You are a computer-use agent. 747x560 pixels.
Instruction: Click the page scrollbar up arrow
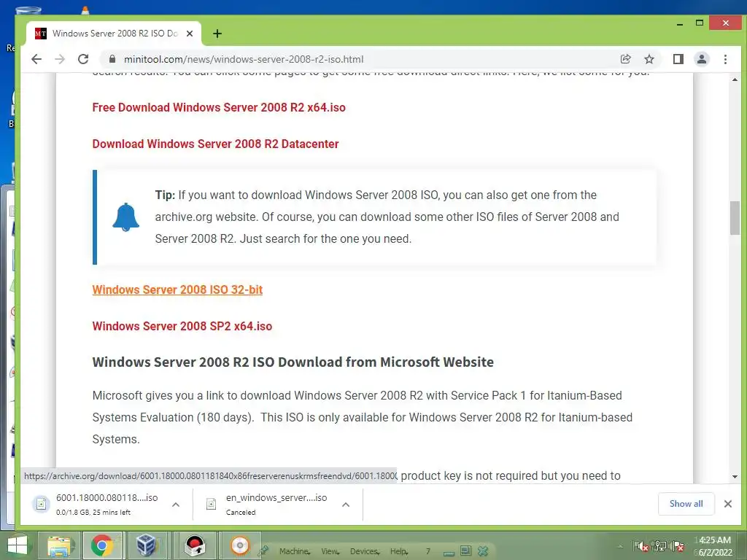point(735,79)
